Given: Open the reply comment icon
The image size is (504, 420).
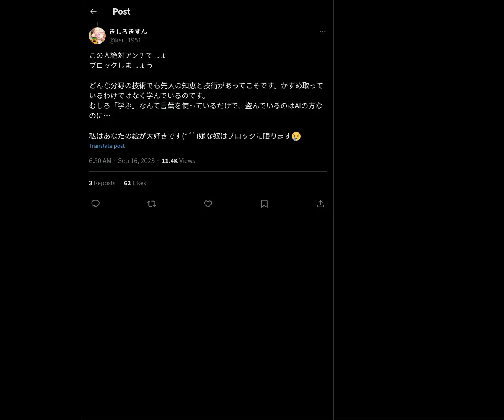Looking at the screenshot, I should coord(95,204).
